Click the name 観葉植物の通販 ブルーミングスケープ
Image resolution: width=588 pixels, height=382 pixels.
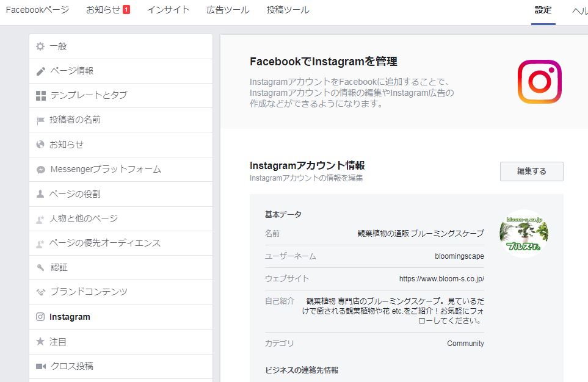421,233
